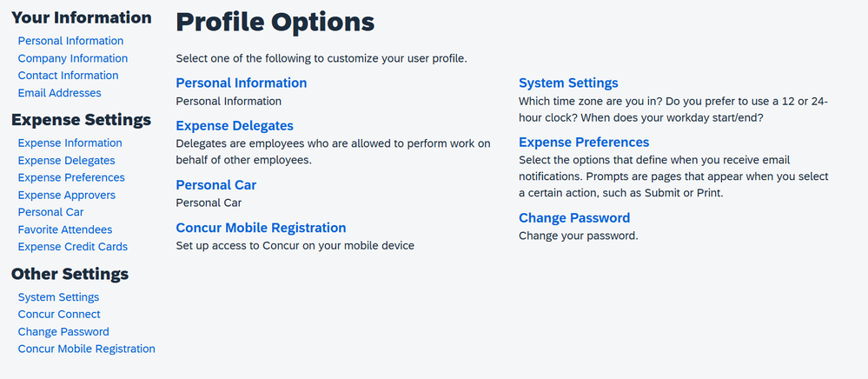Select Expense Information in sidebar
The width and height of the screenshot is (868, 379).
[x=70, y=143]
